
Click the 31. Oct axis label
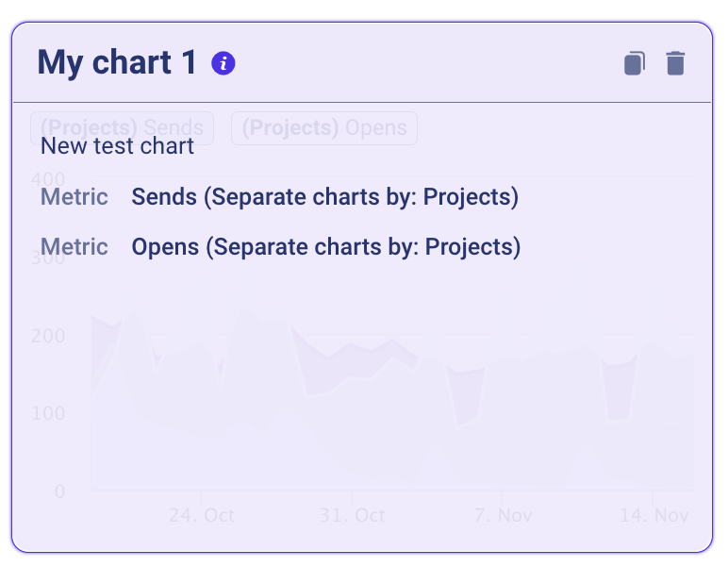pyautogui.click(x=352, y=515)
